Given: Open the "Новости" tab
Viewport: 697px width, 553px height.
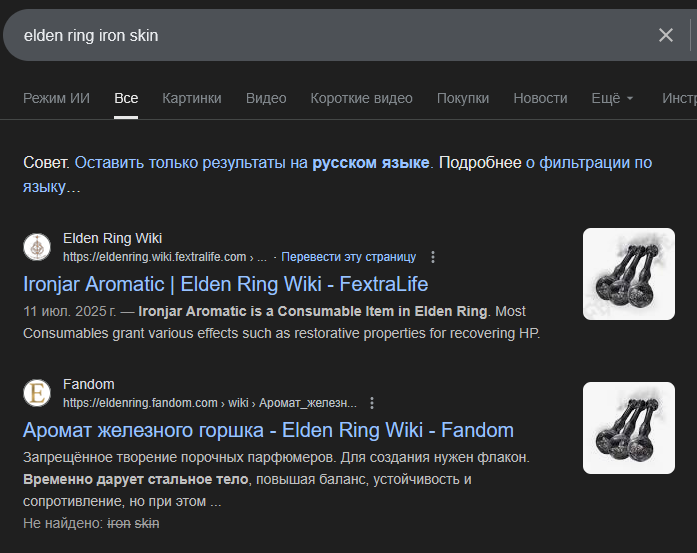Looking at the screenshot, I should point(540,98).
